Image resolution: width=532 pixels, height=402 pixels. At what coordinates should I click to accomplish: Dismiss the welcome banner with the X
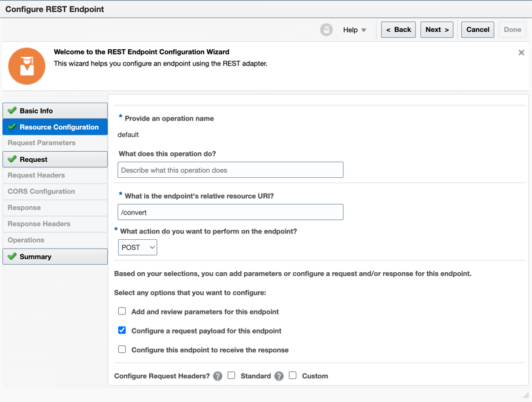[521, 52]
